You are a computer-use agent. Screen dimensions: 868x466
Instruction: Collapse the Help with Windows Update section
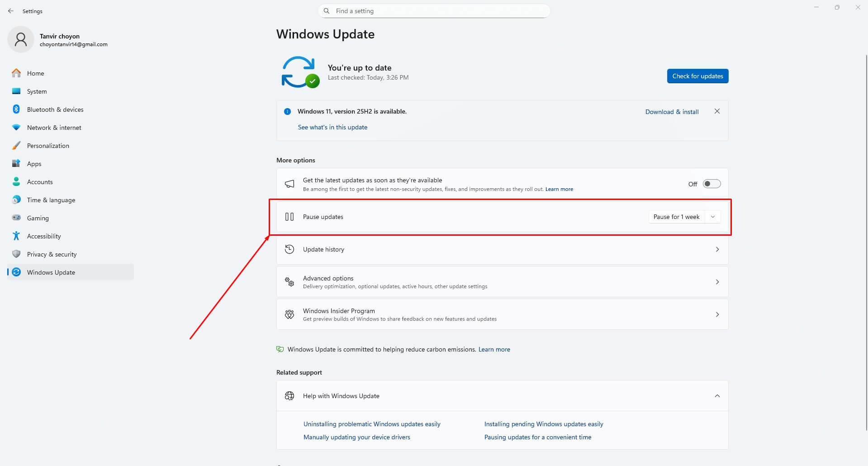click(x=717, y=396)
